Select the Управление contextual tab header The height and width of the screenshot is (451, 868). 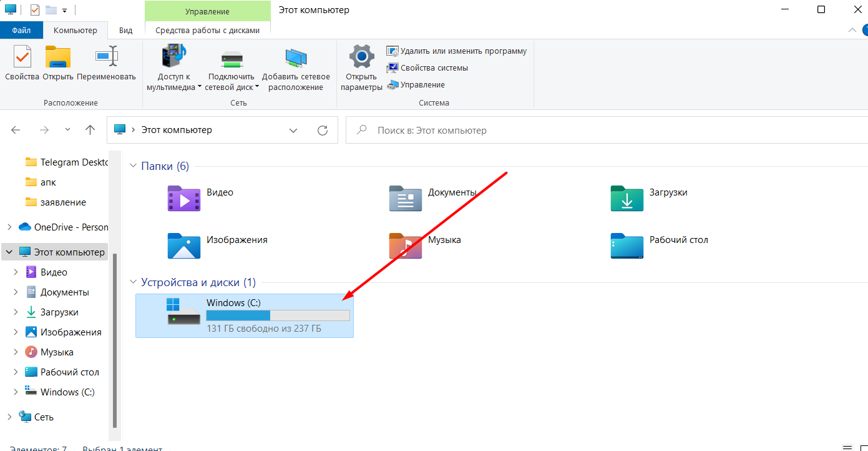[x=207, y=11]
